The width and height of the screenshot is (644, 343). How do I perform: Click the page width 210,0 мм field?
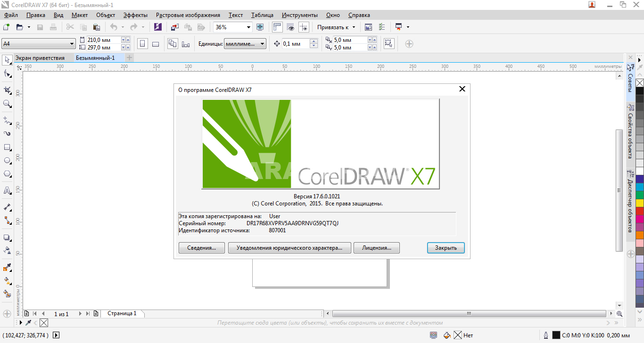tap(104, 40)
